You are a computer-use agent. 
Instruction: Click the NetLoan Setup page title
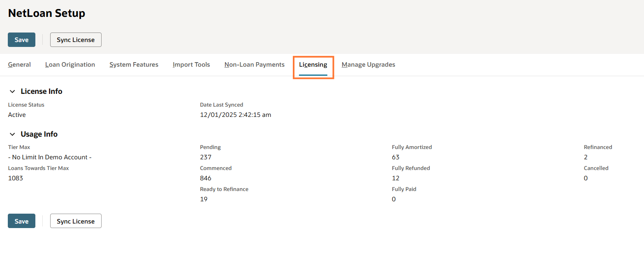[46, 13]
